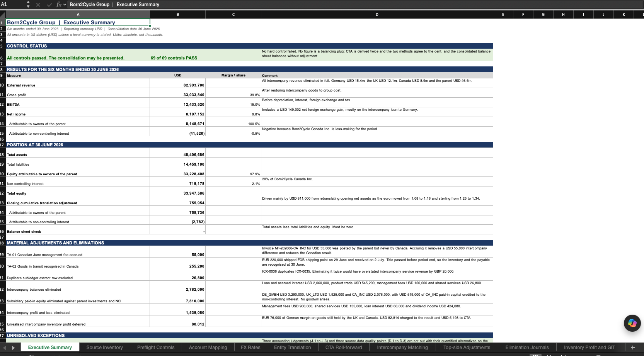Image resolution: width=644 pixels, height=356 pixels.
Task: Click the title cell 'Born2Cycle Group | Executive Summary'
Action: click(x=78, y=22)
